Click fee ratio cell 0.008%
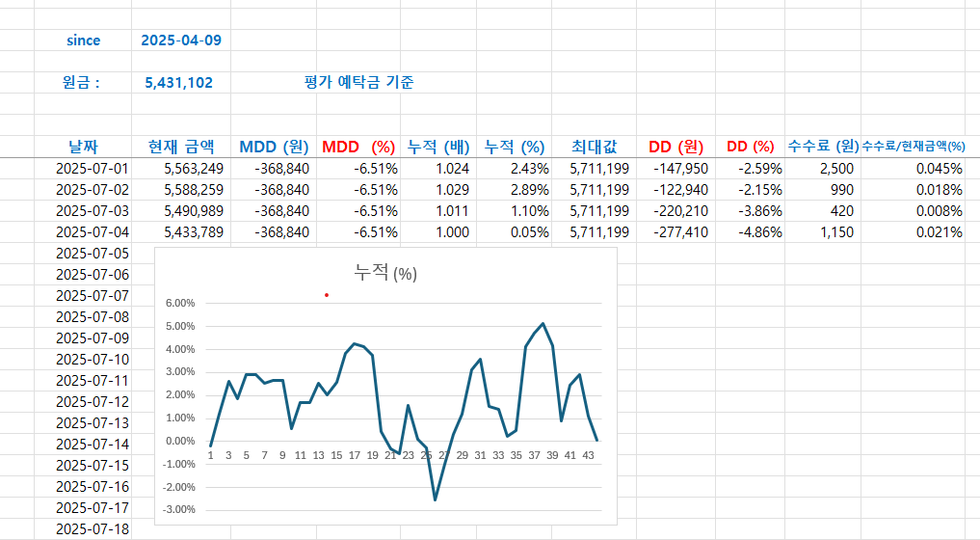 click(914, 211)
